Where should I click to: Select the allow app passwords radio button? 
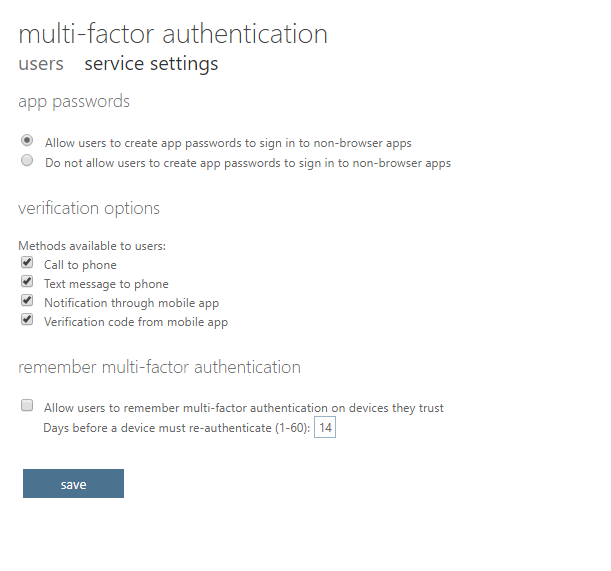pos(27,140)
